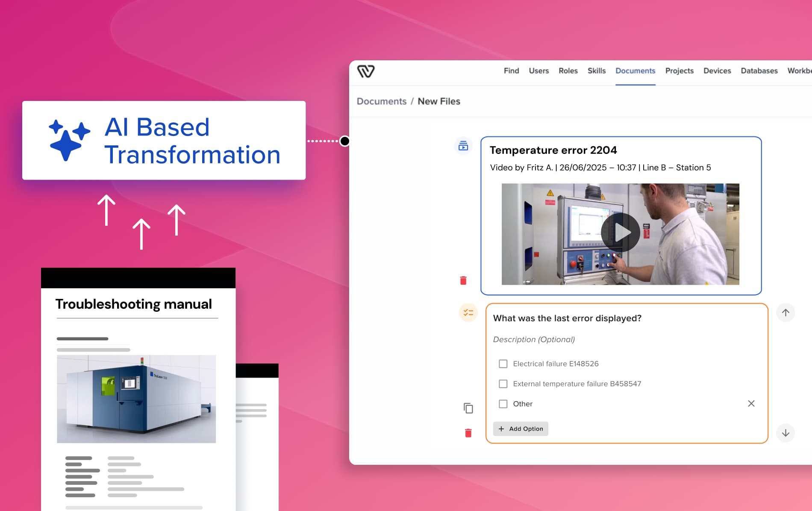Remove the Other option with X
The height and width of the screenshot is (511, 812).
point(751,404)
